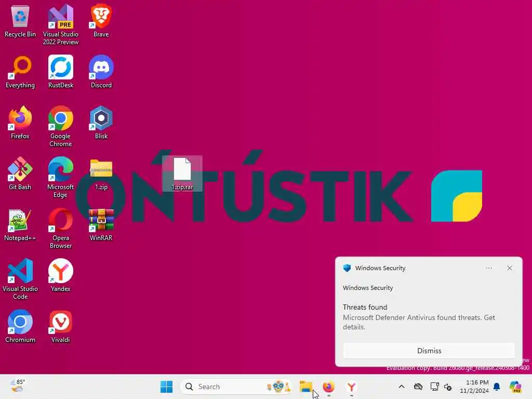Click 'Threats found' notification text

(x=365, y=307)
